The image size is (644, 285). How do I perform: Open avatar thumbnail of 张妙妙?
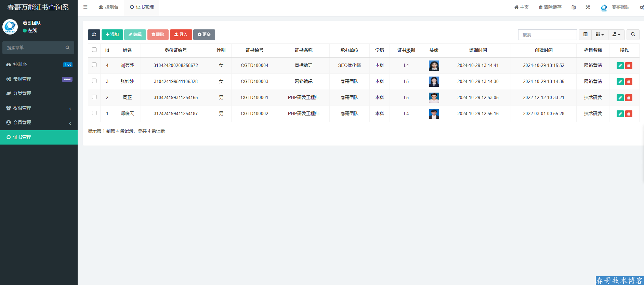434,82
